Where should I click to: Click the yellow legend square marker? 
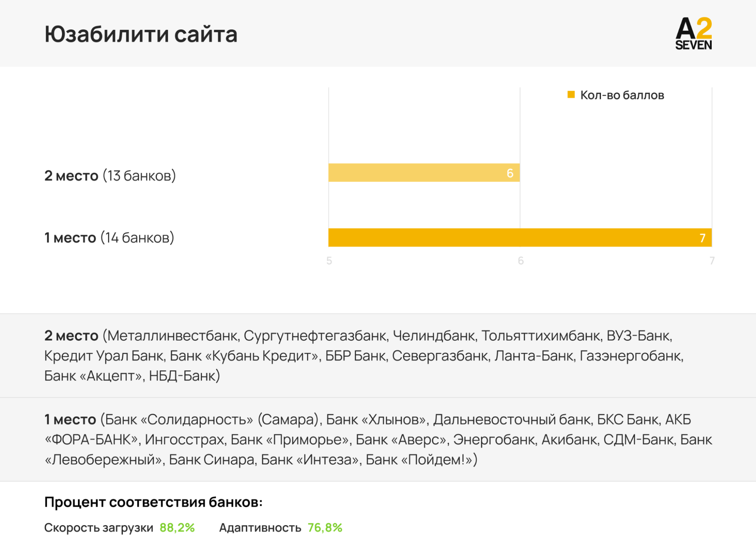pyautogui.click(x=571, y=94)
